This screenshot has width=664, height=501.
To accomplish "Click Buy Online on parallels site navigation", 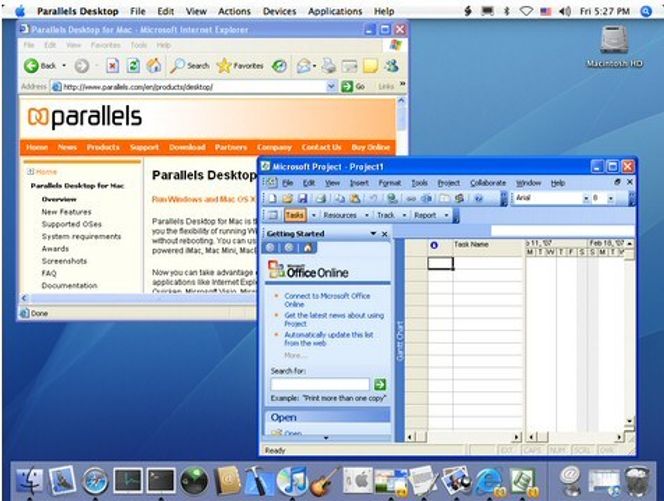I will coord(371,147).
